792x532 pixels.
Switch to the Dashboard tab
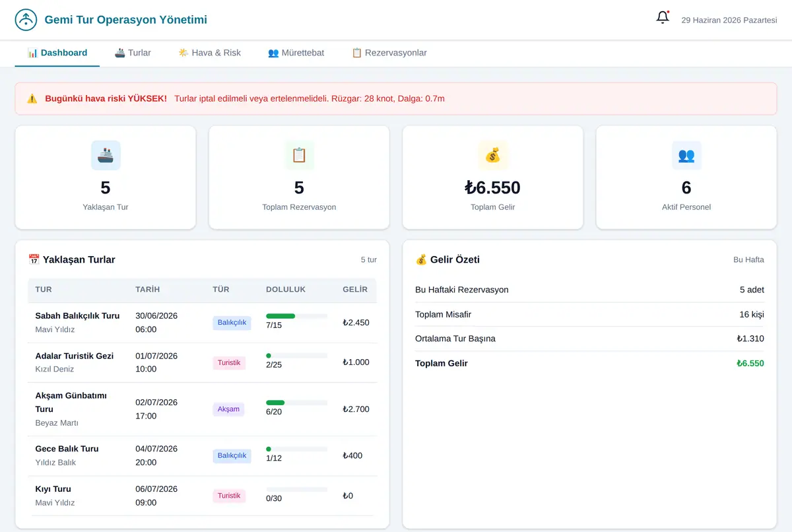(57, 53)
